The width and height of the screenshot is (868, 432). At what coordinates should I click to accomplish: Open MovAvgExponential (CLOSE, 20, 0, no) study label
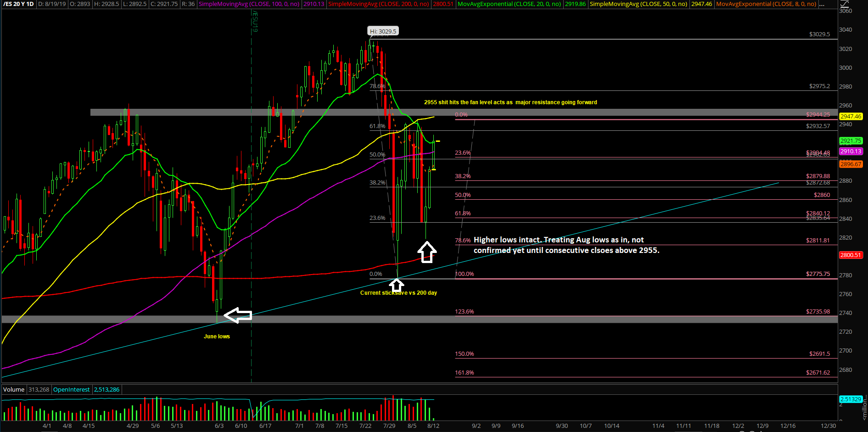coord(509,4)
